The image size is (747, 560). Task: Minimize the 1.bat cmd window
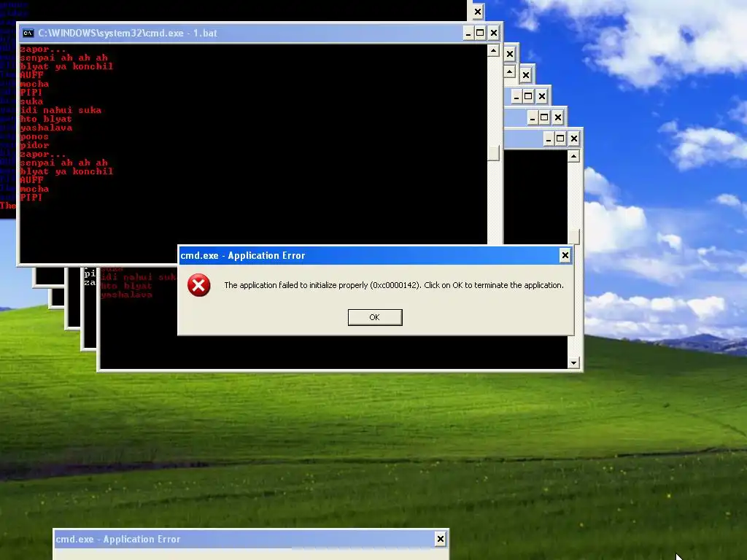(468, 33)
